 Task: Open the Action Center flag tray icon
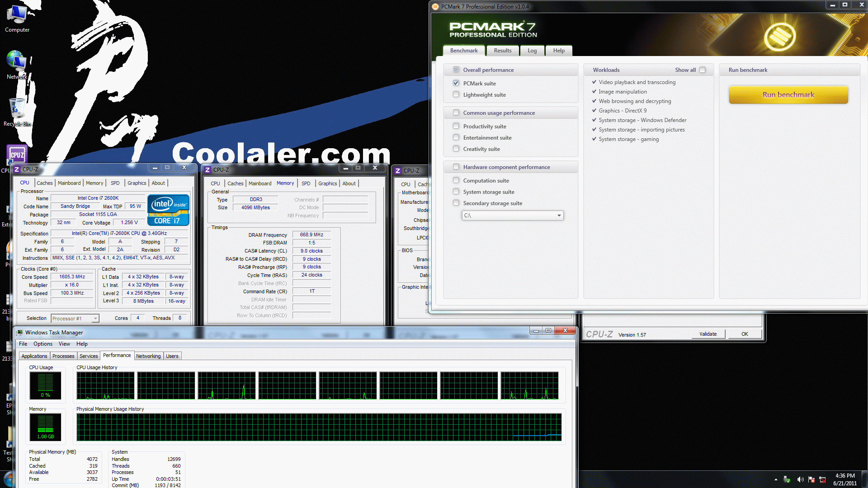[811, 479]
